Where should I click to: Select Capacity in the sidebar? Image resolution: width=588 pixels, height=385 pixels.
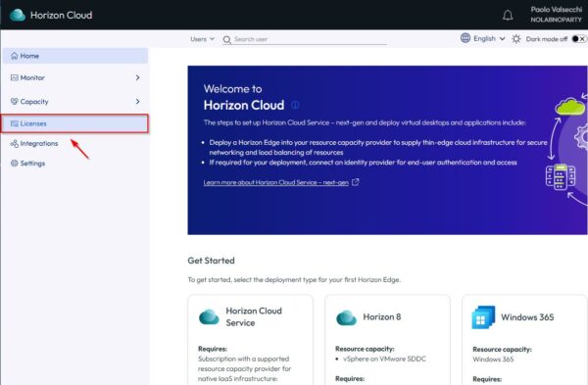coord(75,101)
